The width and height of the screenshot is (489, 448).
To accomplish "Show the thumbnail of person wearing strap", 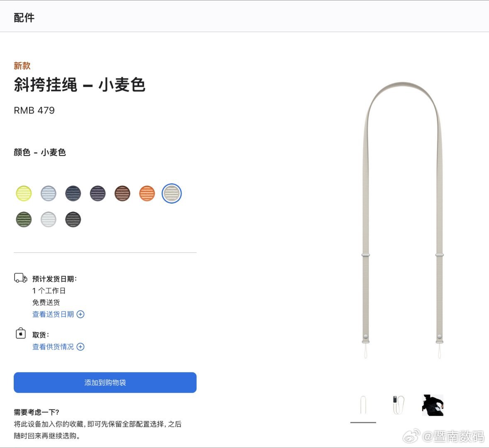I will tap(433, 405).
